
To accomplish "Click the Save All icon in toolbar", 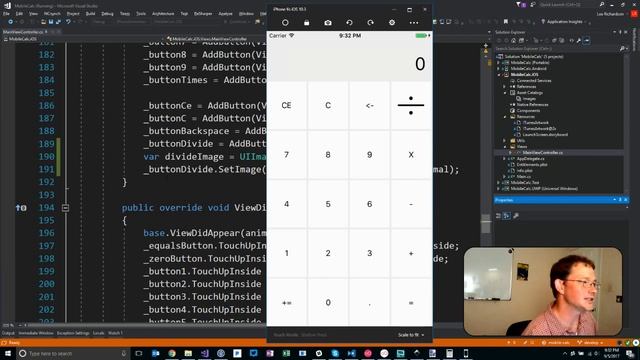I will pyautogui.click(x=58, y=22).
